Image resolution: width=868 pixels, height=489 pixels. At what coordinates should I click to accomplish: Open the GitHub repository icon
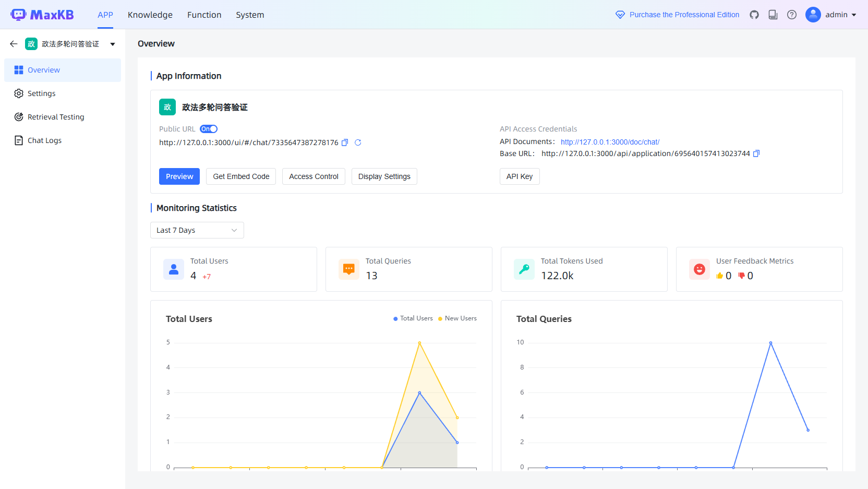click(754, 15)
